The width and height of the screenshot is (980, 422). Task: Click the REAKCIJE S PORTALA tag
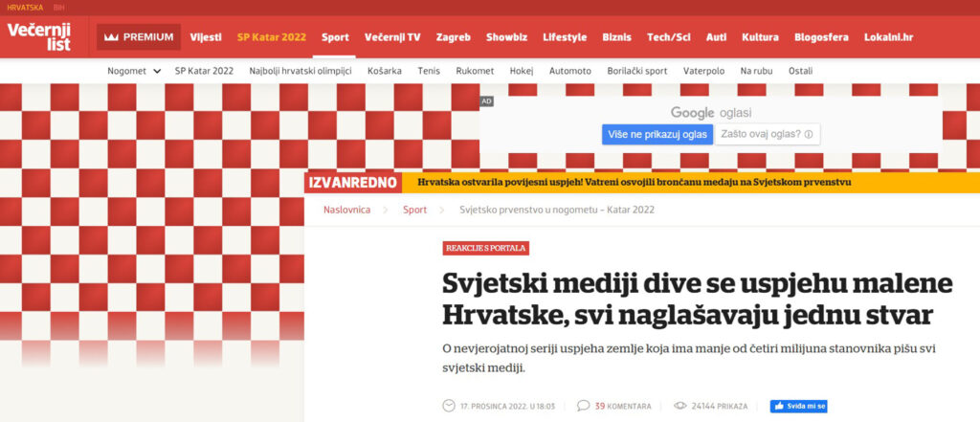(x=485, y=248)
